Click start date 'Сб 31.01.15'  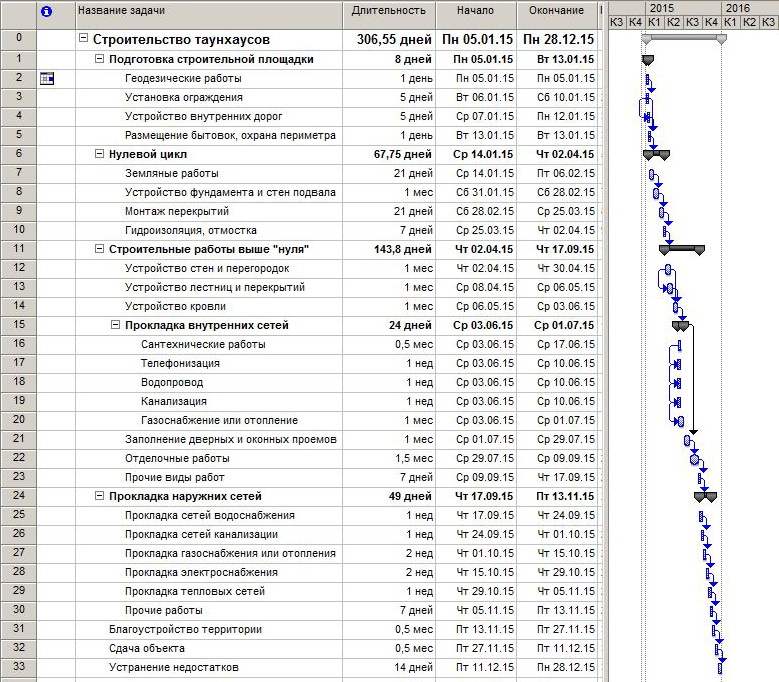pyautogui.click(x=476, y=192)
